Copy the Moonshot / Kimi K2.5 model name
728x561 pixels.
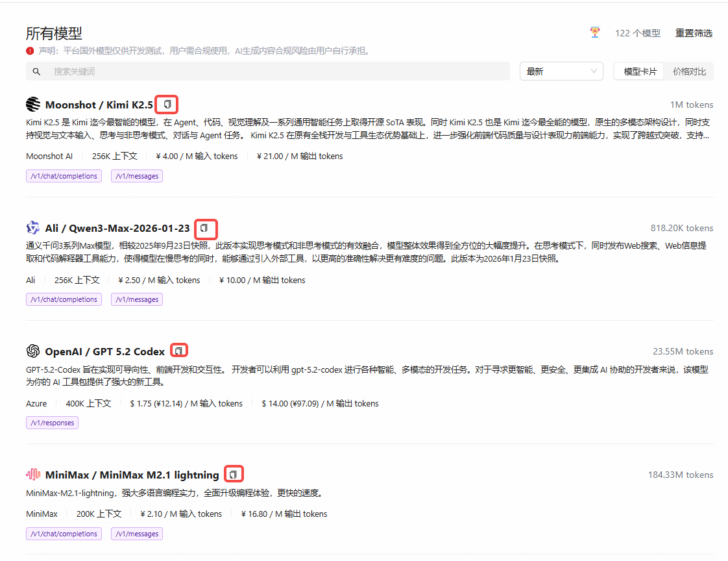tap(167, 105)
